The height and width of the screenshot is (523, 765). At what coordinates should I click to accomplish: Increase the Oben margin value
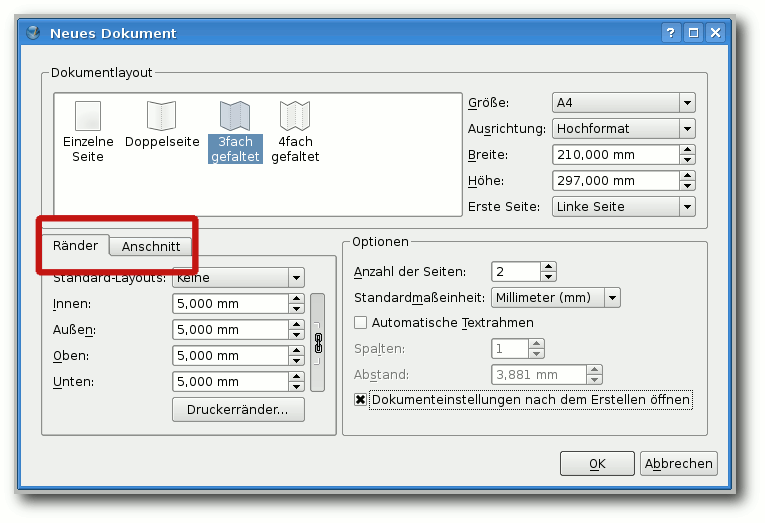(296, 351)
